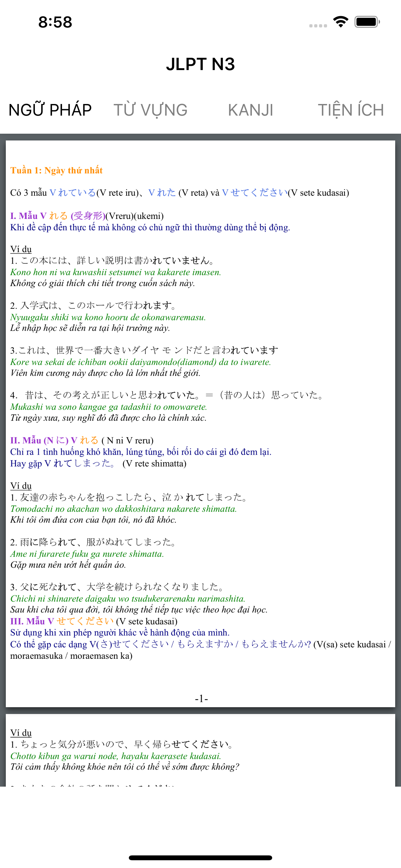The image size is (401, 868).
Task: Tap 'Lễ nhập học sẽ diễn ra tại hội trường này.'
Action: (90, 328)
